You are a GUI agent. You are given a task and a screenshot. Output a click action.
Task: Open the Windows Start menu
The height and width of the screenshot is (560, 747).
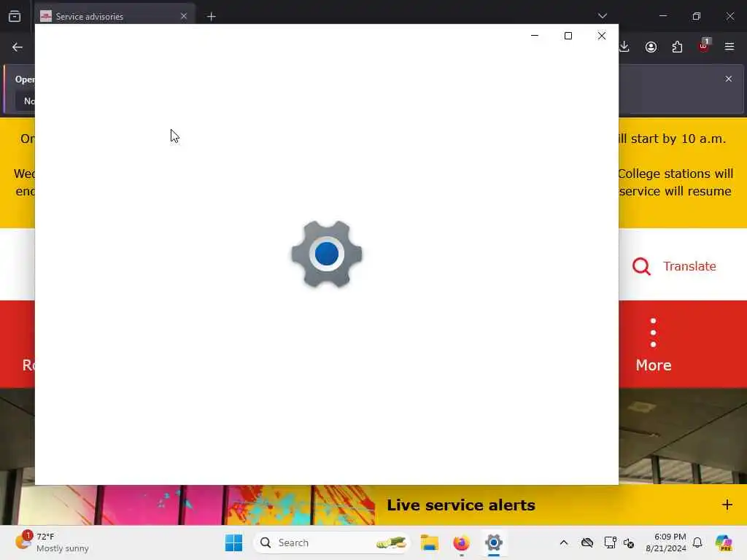tap(233, 542)
